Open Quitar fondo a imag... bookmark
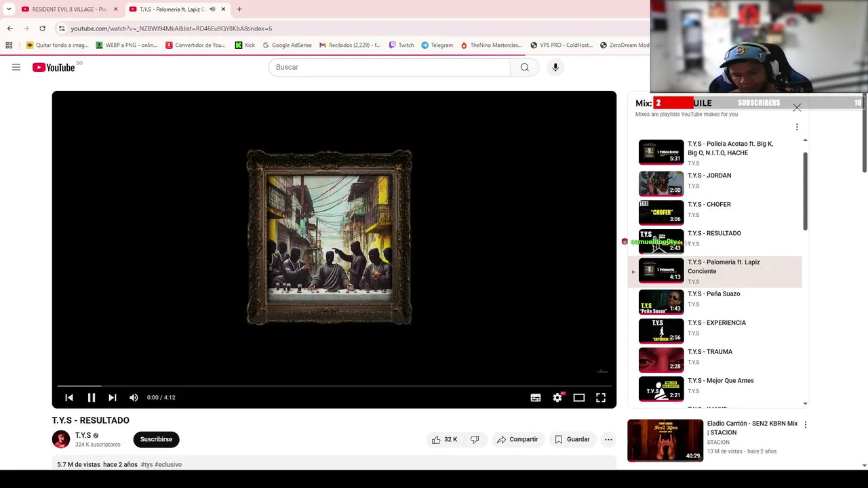Viewport: 868px width, 488px height. pyautogui.click(x=58, y=45)
